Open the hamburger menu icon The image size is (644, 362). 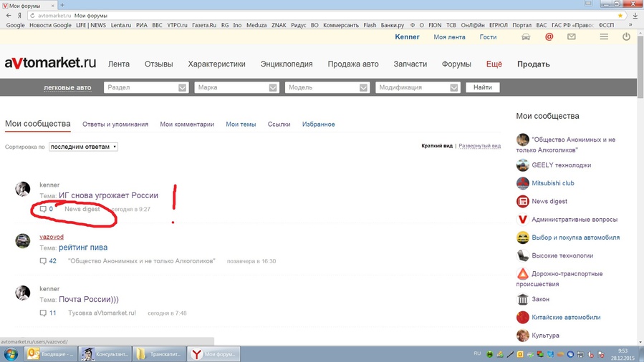(604, 36)
